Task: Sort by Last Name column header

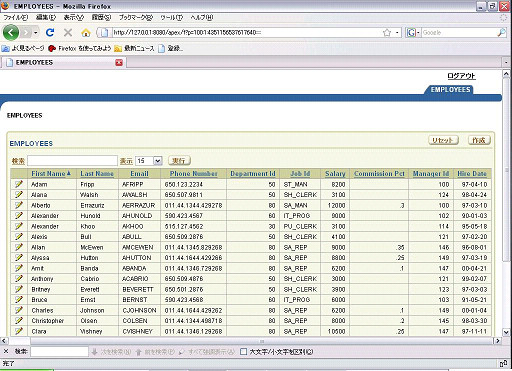Action: [97, 174]
